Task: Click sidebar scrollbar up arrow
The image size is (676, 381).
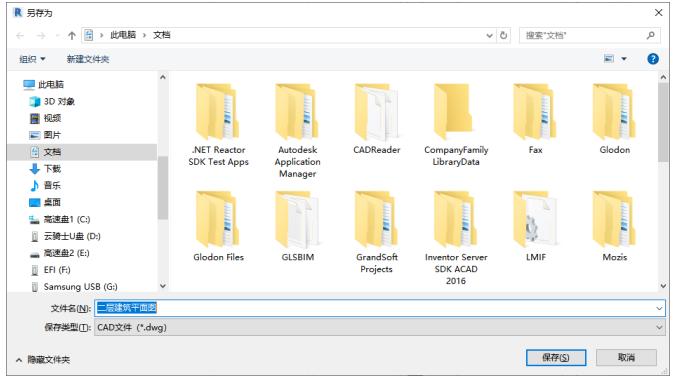Action: 163,77
